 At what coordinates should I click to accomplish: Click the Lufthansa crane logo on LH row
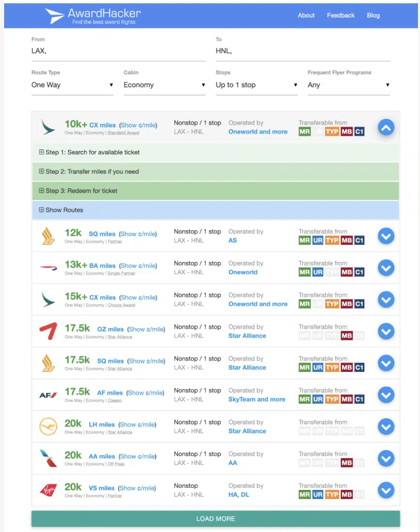pyautogui.click(x=48, y=427)
